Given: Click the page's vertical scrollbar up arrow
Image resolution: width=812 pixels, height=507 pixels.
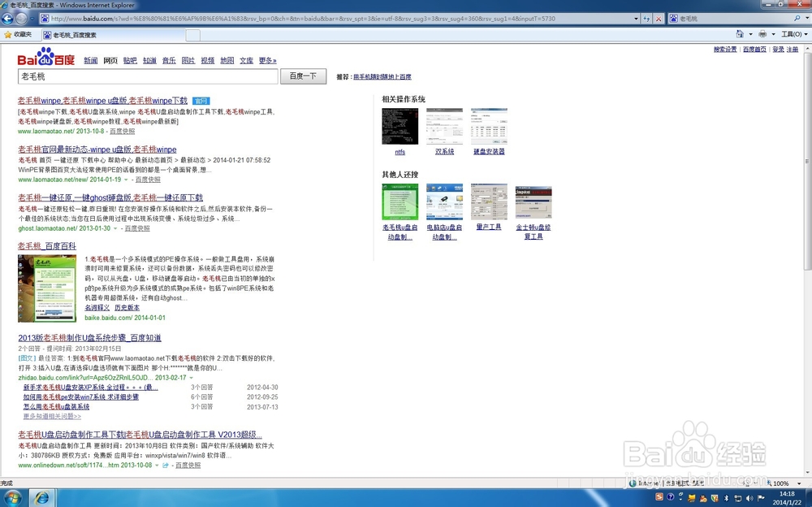Looking at the screenshot, I should pyautogui.click(x=807, y=48).
